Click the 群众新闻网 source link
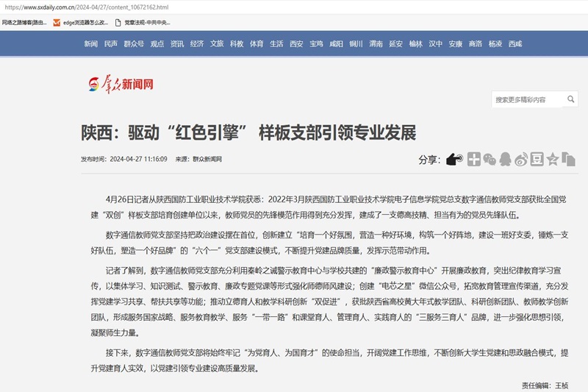 pyautogui.click(x=207, y=160)
